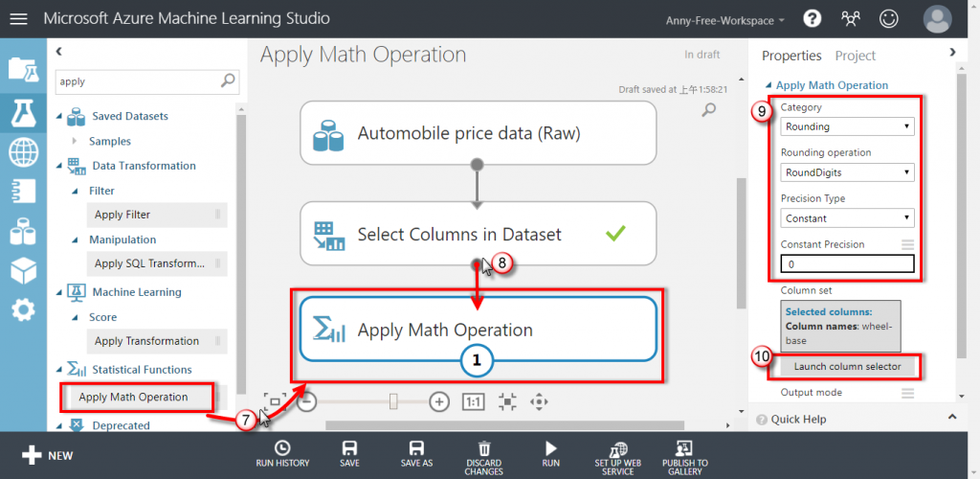The height and width of the screenshot is (479, 980).
Task: Collapse the Machine Learning node
Action: (x=60, y=292)
